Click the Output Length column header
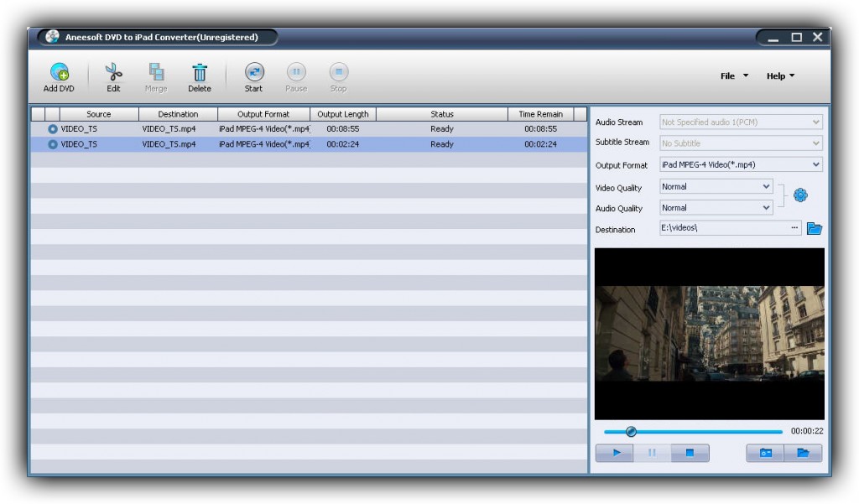Image resolution: width=859 pixels, height=504 pixels. tap(343, 114)
